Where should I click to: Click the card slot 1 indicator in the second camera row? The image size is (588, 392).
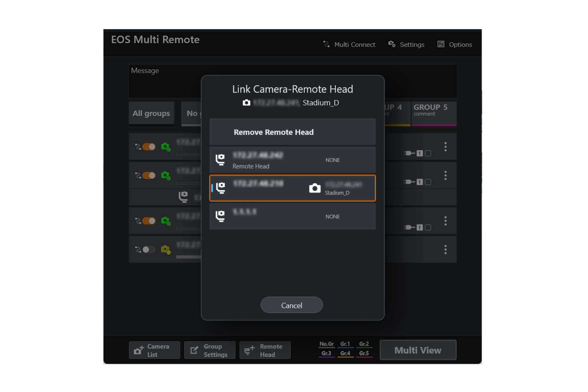420,182
